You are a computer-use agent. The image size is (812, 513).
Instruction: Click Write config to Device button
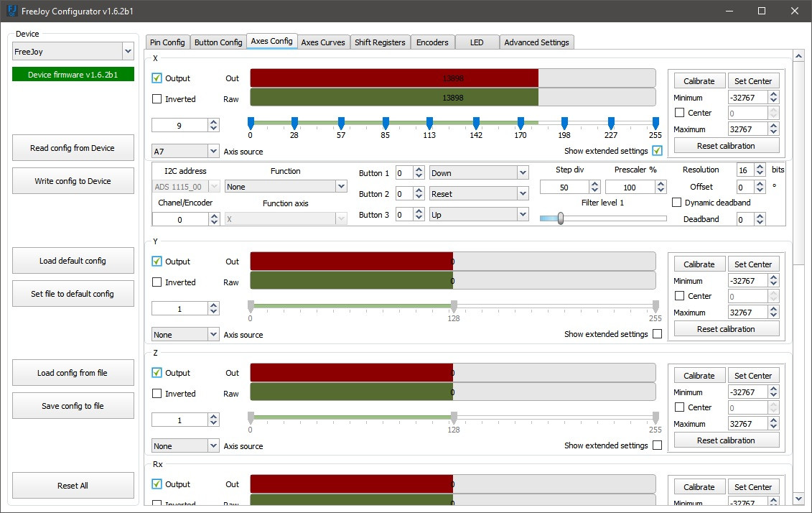(x=73, y=181)
